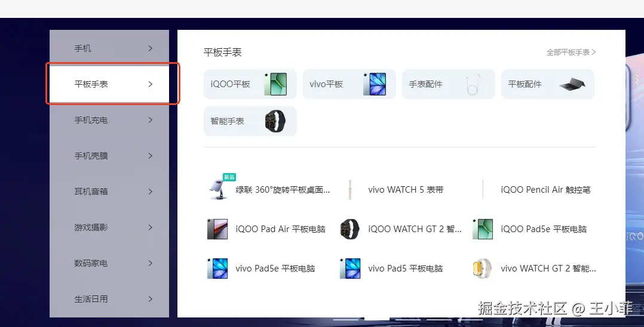Open iQOO Pencil Air 触控笔 product link
This screenshot has height=327, width=644.
545,190
